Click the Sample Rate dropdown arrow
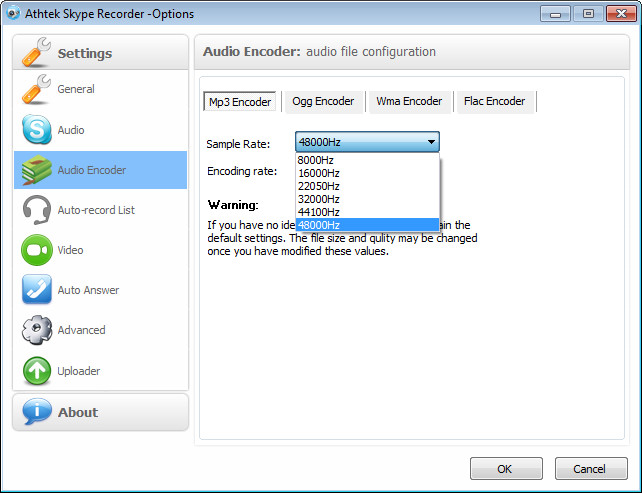The height and width of the screenshot is (493, 642). coord(431,142)
